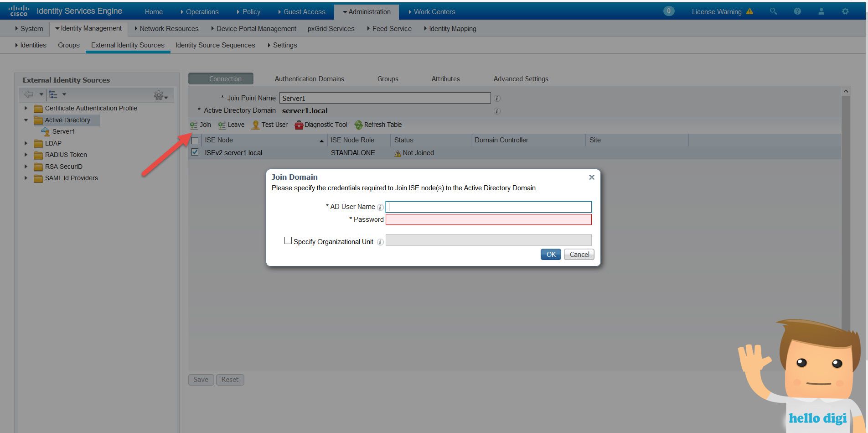The image size is (868, 433).
Task: Click the back arrow in External Identity Sources panel
Action: click(x=29, y=94)
